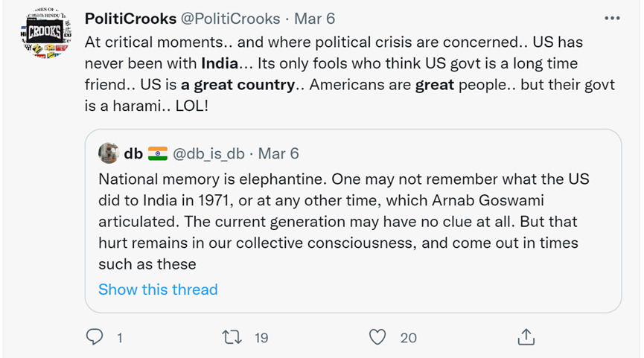Like the tweet with the heart icon
The image size is (644, 358).
pos(378,337)
